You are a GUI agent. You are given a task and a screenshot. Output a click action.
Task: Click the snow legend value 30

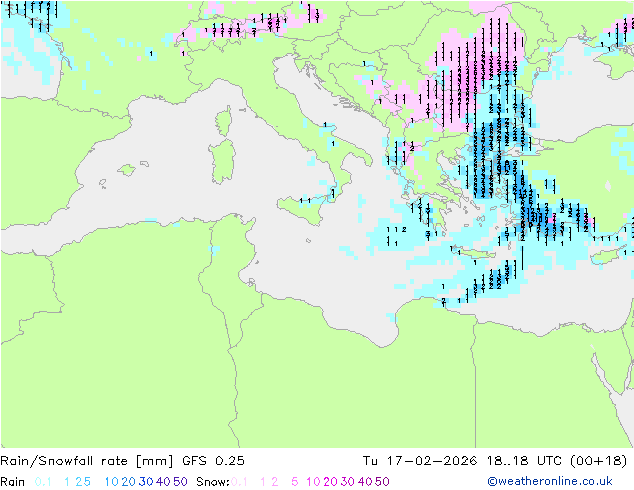click(347, 482)
